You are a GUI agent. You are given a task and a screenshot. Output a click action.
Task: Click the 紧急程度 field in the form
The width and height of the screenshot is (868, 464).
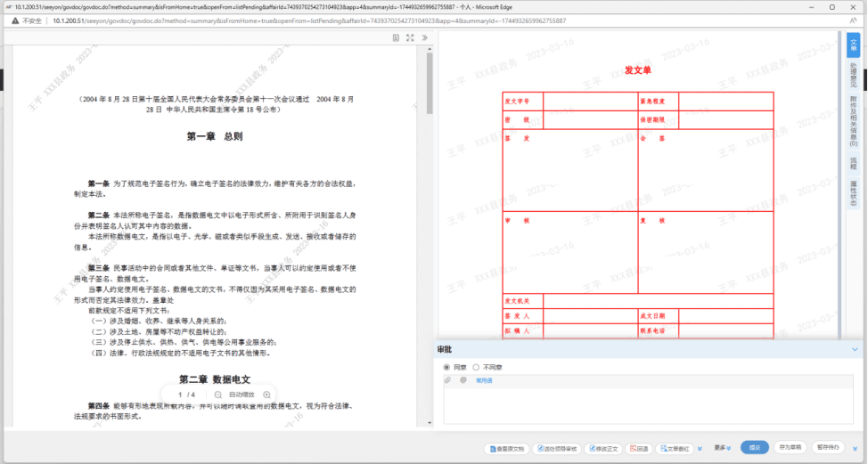pos(725,102)
